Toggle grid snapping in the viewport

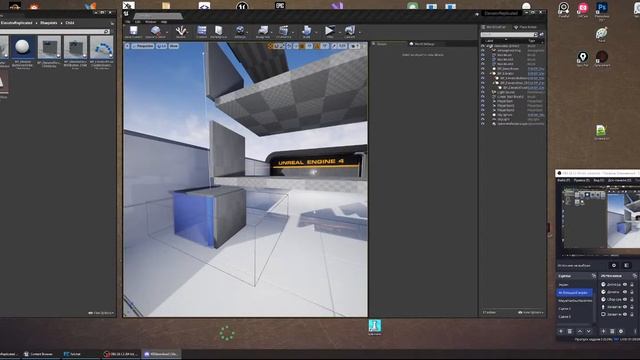tap(302, 46)
